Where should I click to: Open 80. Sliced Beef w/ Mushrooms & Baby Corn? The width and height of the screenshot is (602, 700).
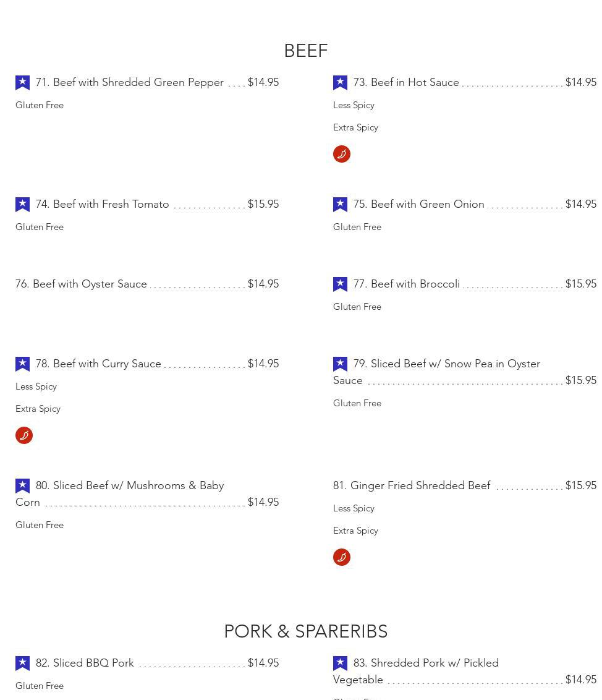tap(129, 485)
